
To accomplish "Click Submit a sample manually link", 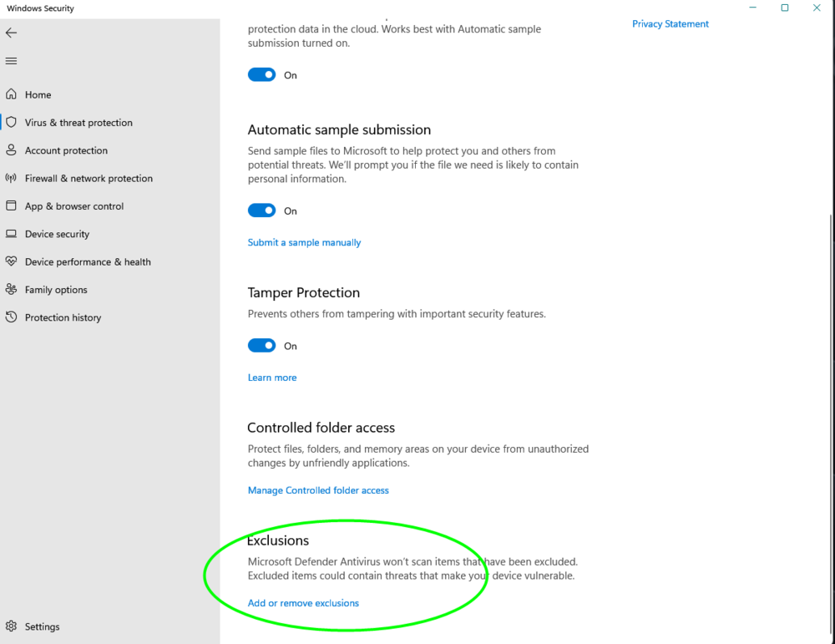I will click(304, 242).
